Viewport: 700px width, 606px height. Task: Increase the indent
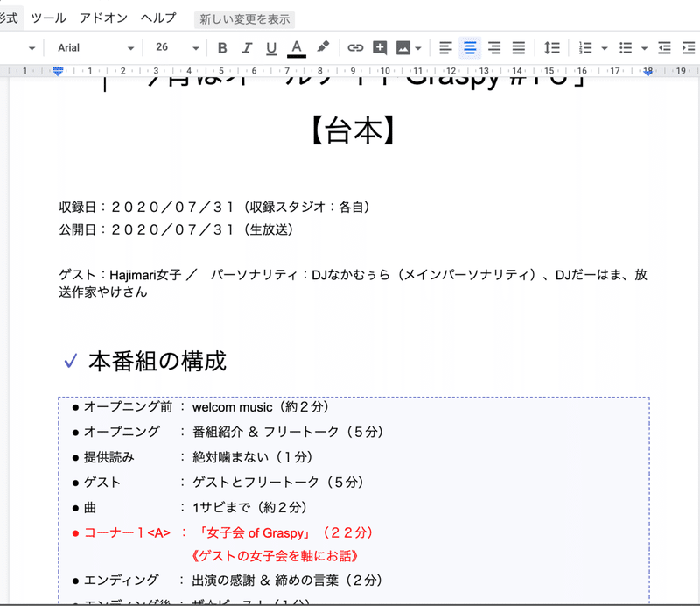tap(689, 48)
